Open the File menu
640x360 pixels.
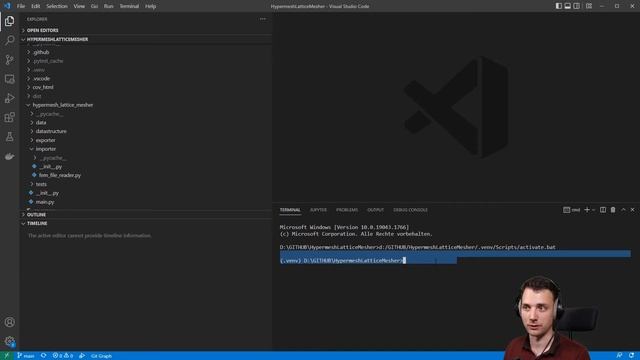click(x=21, y=6)
